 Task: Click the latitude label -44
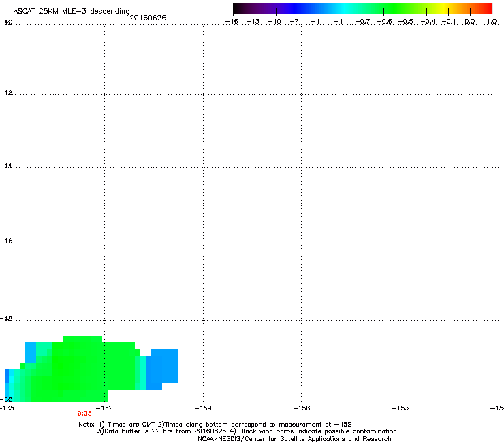pyautogui.click(x=6, y=166)
